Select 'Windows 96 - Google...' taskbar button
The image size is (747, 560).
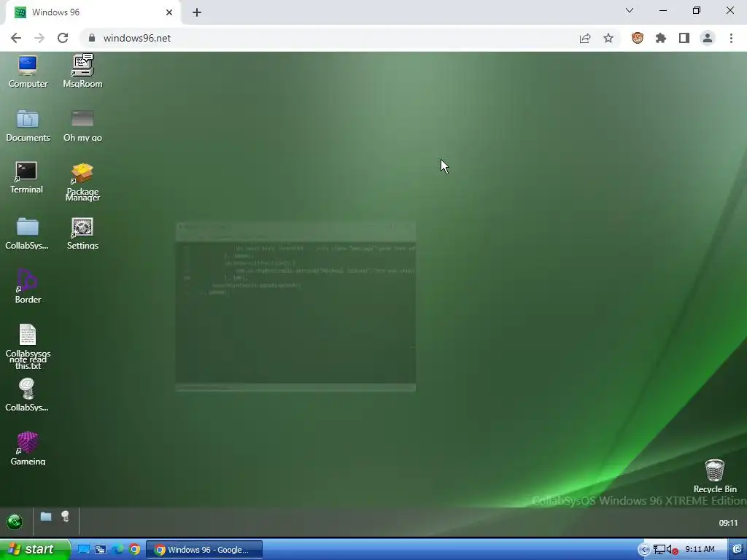pos(204,550)
